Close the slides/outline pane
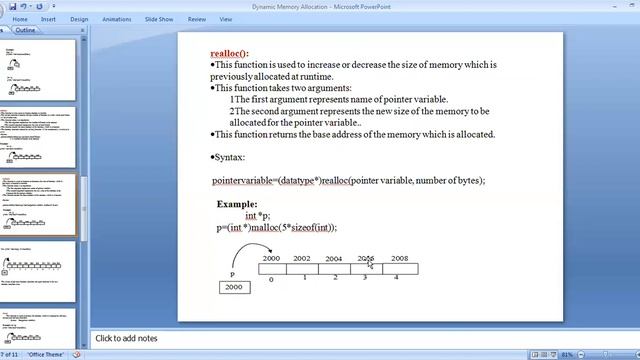 tap(82, 30)
